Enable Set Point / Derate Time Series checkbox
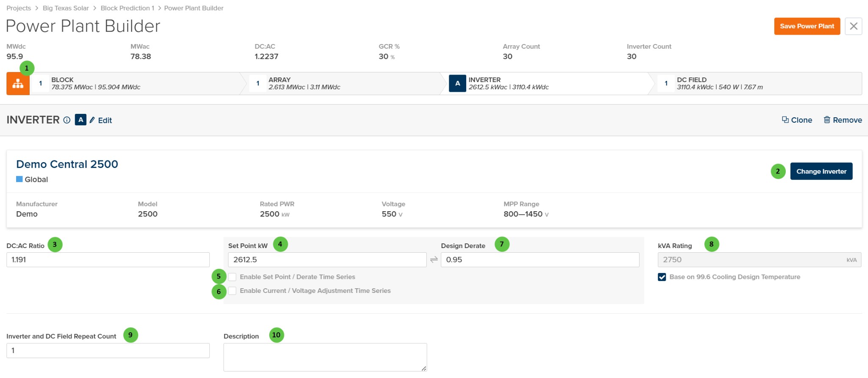868x378 pixels. click(x=232, y=277)
